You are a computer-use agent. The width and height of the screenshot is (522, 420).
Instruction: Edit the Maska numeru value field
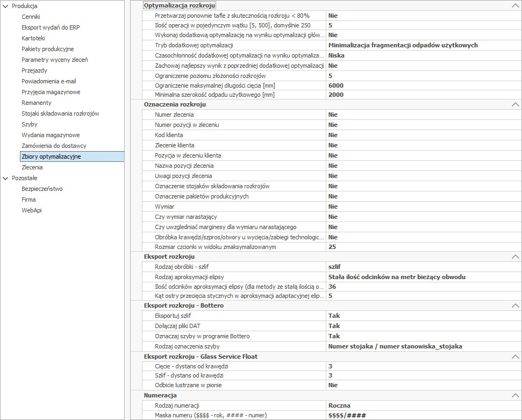(422, 415)
